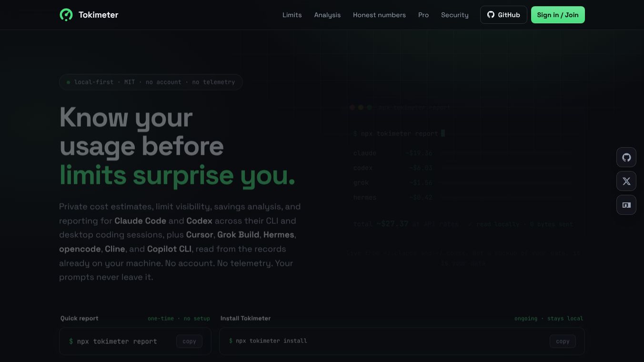
Task: Click the "Install Tokimeter" label
Action: (x=246, y=318)
